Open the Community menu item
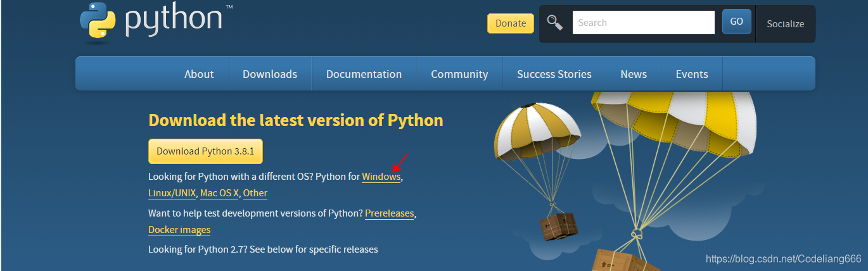Image resolution: width=868 pixels, height=271 pixels. coord(459,74)
